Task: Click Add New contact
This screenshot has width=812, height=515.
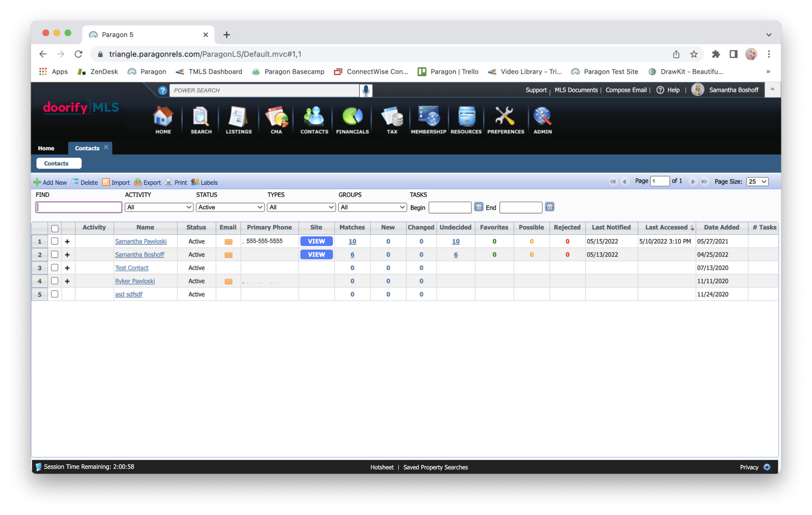Action: tap(50, 182)
